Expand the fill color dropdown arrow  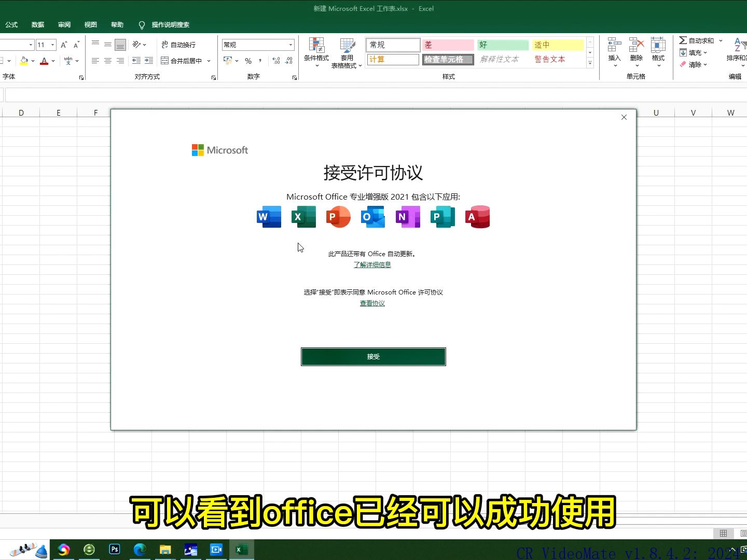coord(33,61)
